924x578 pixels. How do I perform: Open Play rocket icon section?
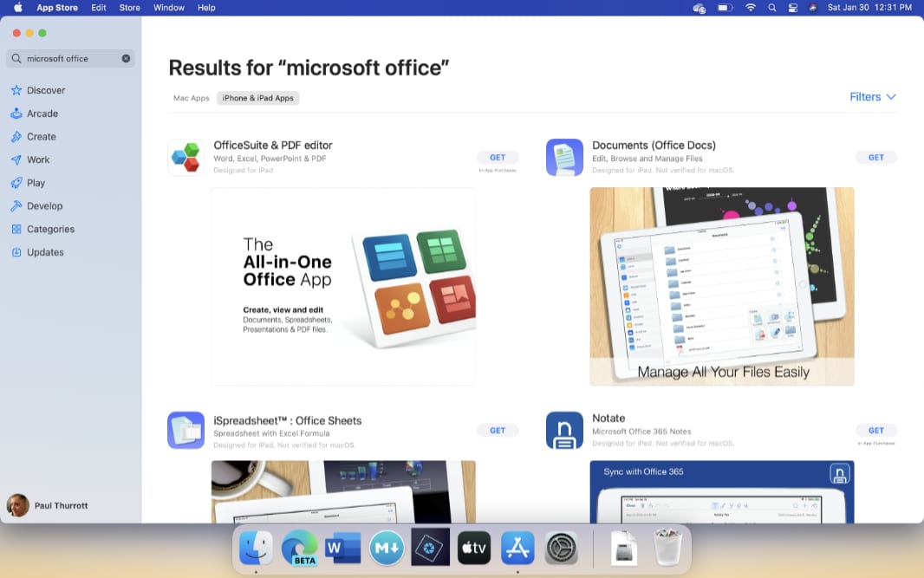[16, 183]
